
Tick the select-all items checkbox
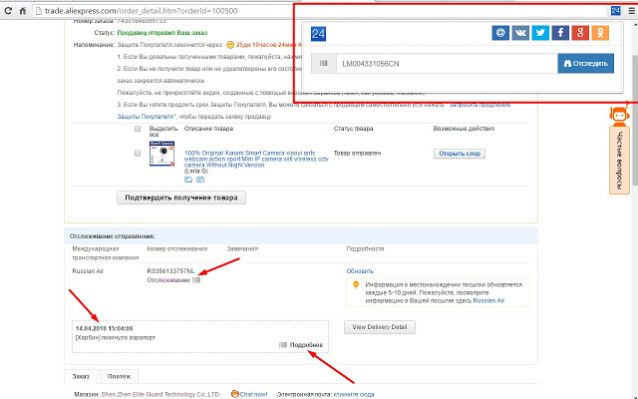coord(138,129)
